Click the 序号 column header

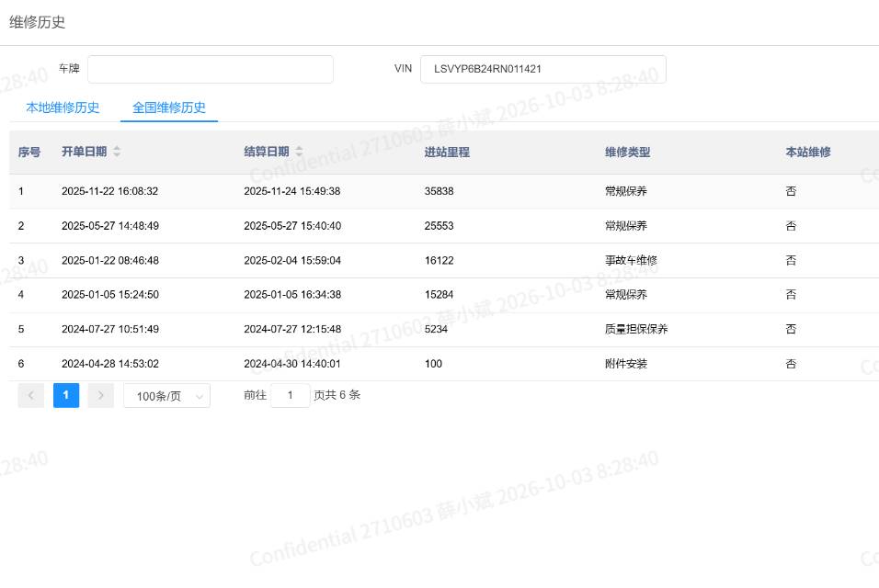[29, 153]
